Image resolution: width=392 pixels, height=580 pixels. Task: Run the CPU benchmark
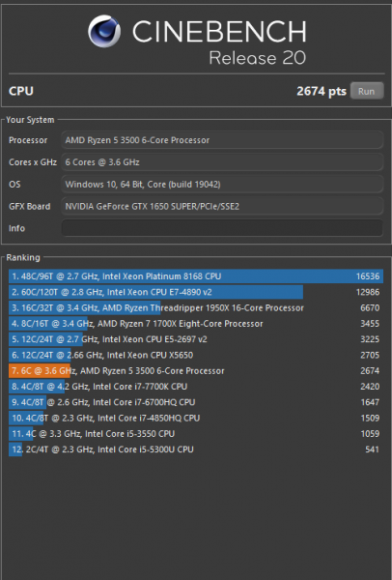(x=367, y=91)
